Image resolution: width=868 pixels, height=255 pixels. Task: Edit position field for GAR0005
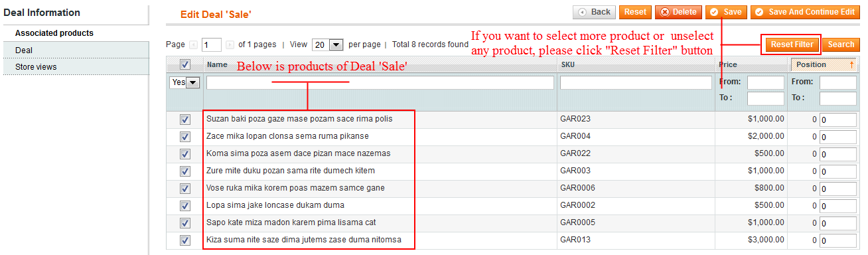[x=838, y=224]
